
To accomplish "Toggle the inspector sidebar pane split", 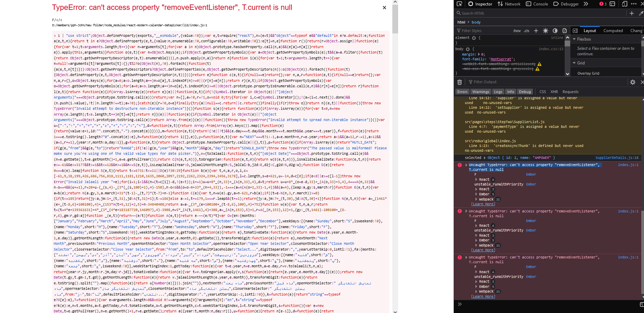I will click(x=575, y=31).
